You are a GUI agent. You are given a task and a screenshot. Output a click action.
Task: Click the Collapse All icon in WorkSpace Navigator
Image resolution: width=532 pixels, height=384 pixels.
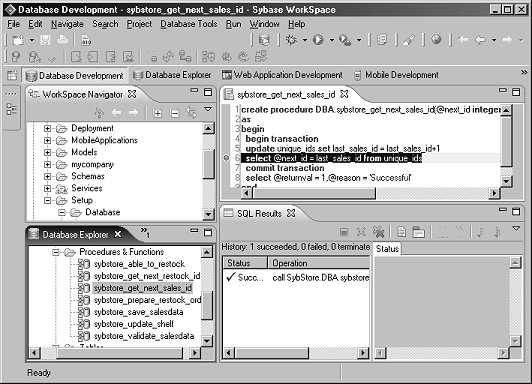(x=175, y=113)
